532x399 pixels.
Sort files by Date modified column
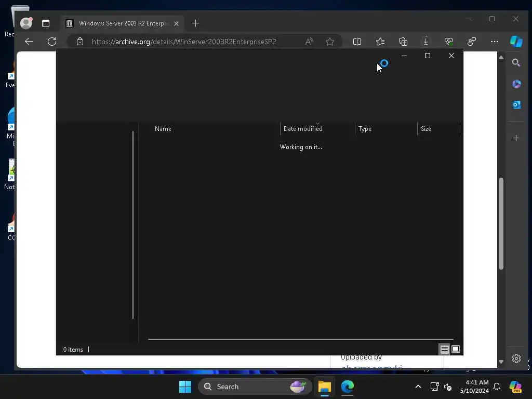[x=317, y=129]
